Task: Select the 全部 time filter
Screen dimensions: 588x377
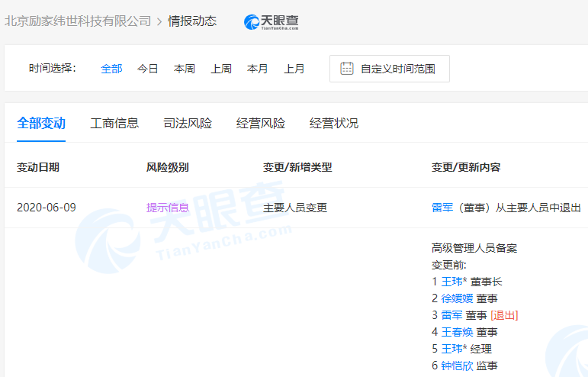Action: [111, 69]
